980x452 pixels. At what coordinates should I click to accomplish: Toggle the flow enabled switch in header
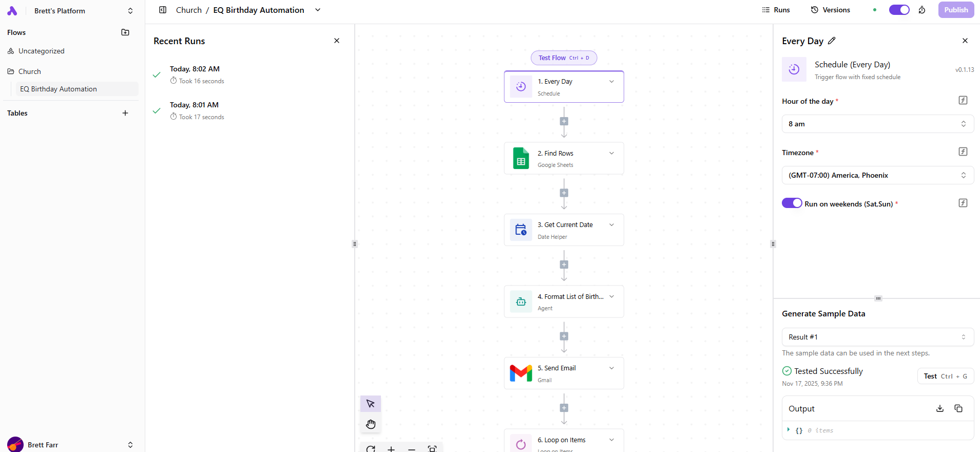[899, 10]
